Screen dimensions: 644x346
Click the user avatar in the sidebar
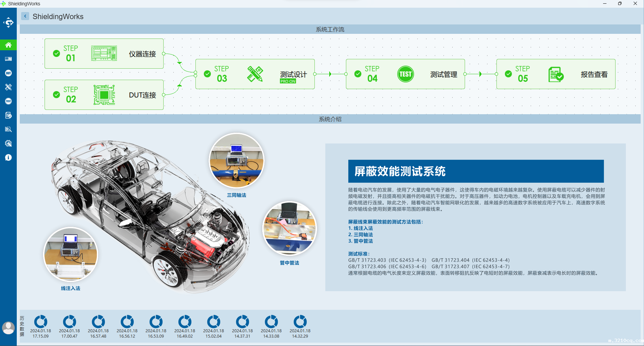(x=8, y=328)
